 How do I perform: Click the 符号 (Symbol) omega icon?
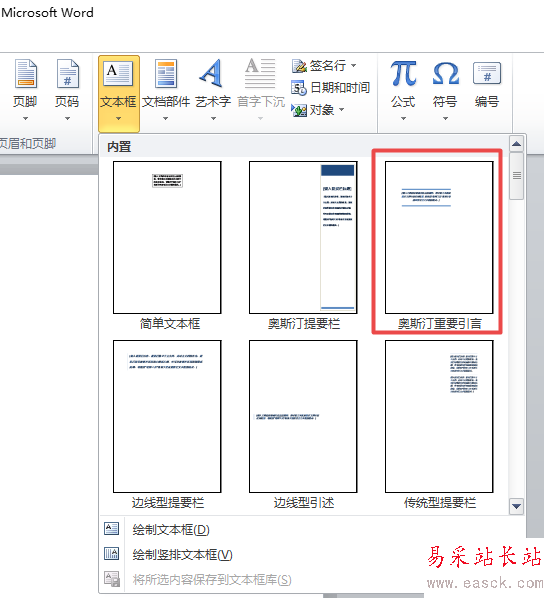point(445,73)
